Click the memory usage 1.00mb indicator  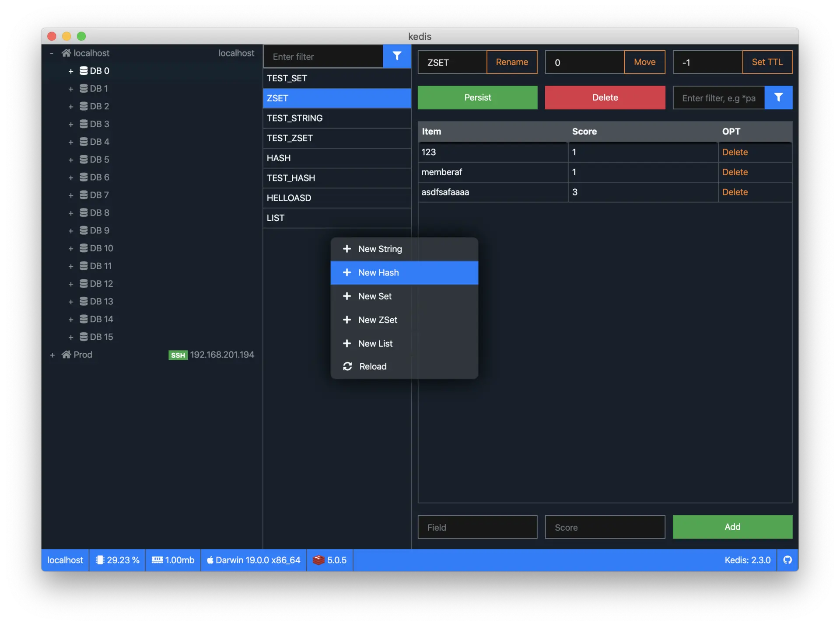(x=173, y=560)
